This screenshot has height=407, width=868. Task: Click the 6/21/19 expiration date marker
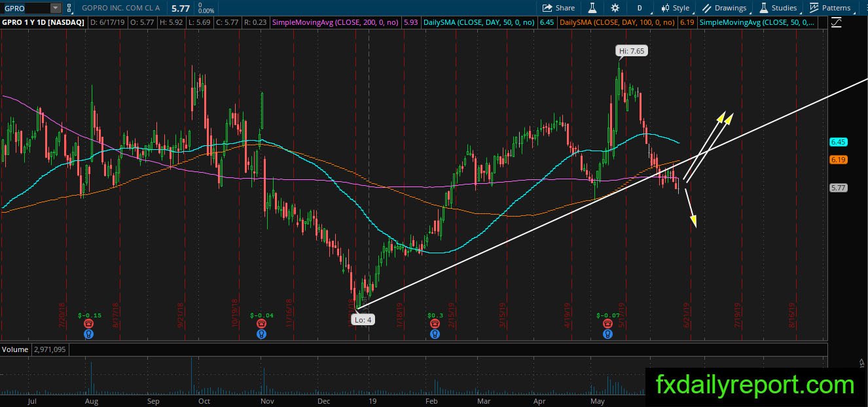tap(687, 315)
